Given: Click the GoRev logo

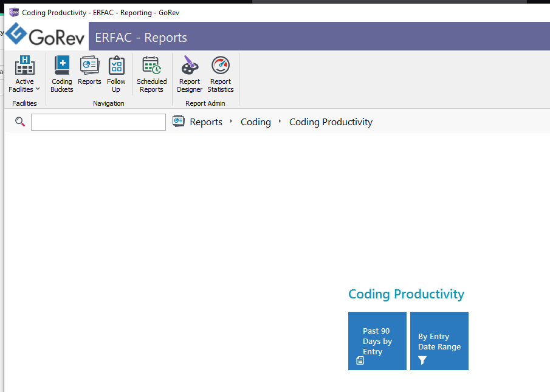Looking at the screenshot, I should click(46, 35).
